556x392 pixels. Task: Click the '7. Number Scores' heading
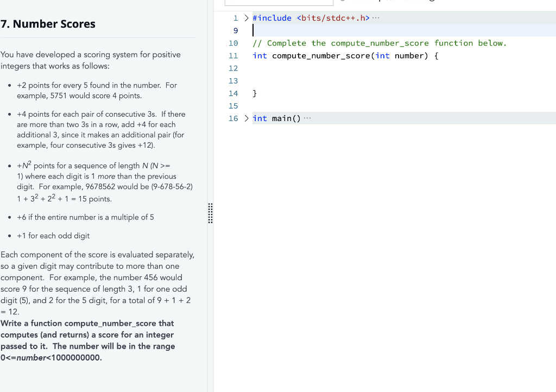click(x=48, y=24)
